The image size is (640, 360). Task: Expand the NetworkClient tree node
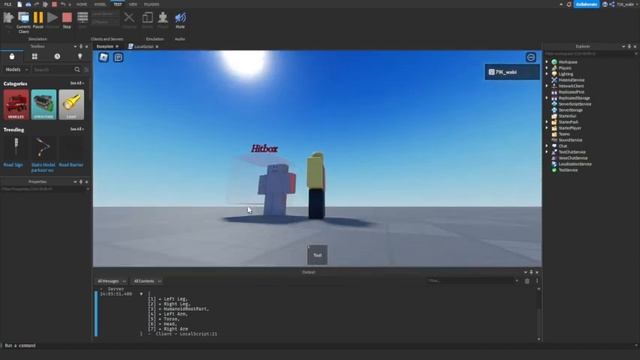tap(547, 86)
